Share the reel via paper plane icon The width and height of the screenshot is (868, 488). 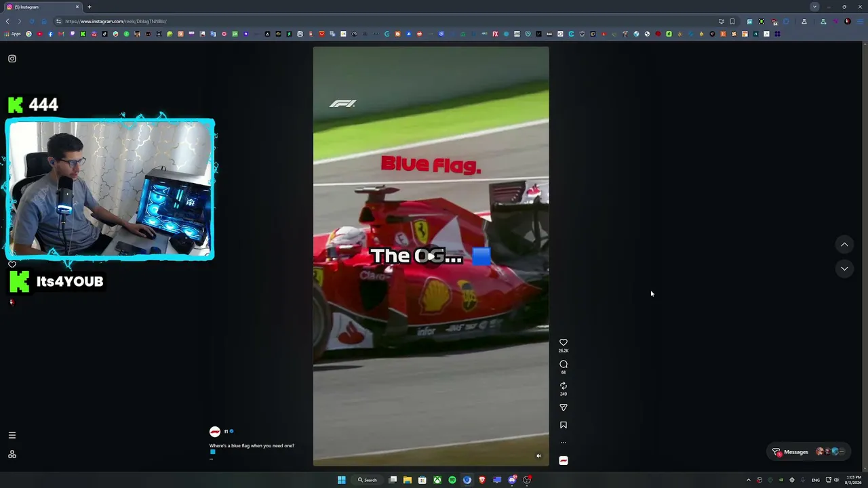563,407
